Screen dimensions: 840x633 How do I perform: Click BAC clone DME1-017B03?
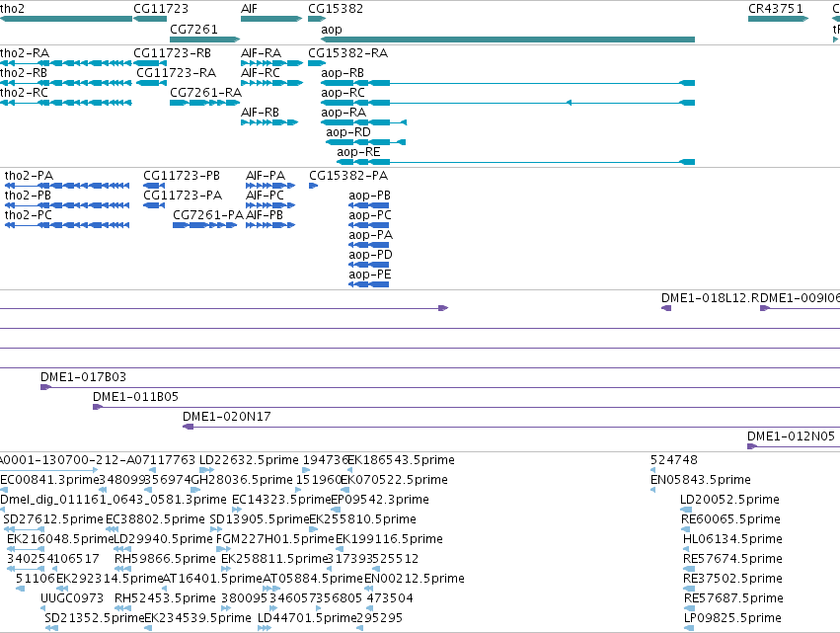[x=440, y=387]
